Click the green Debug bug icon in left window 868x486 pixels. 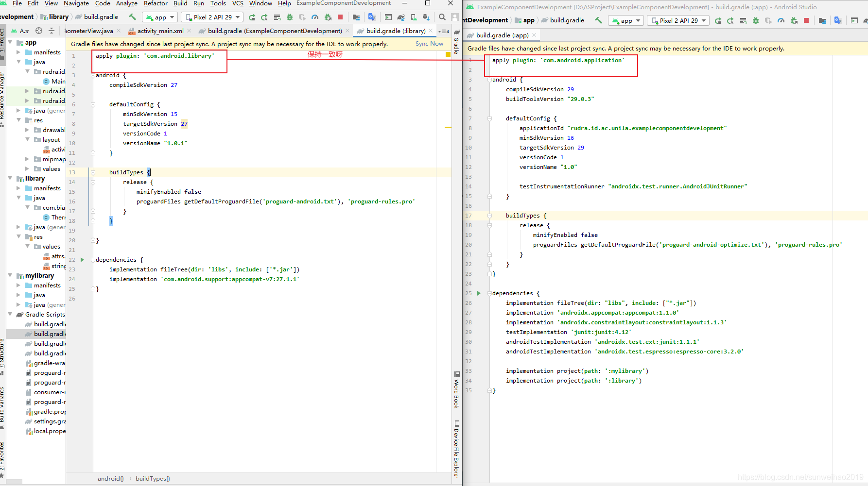290,17
